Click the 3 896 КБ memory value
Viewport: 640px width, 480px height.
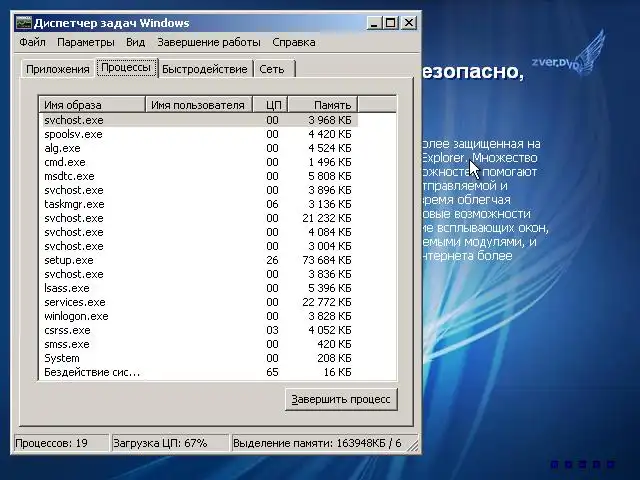point(329,190)
